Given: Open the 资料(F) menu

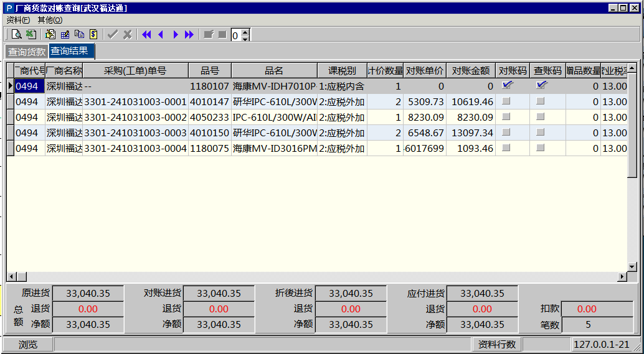Looking at the screenshot, I should [x=17, y=20].
